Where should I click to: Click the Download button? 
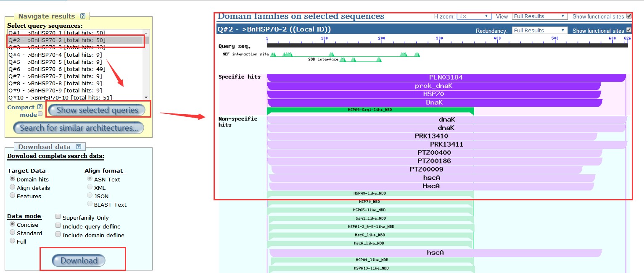coord(79,261)
